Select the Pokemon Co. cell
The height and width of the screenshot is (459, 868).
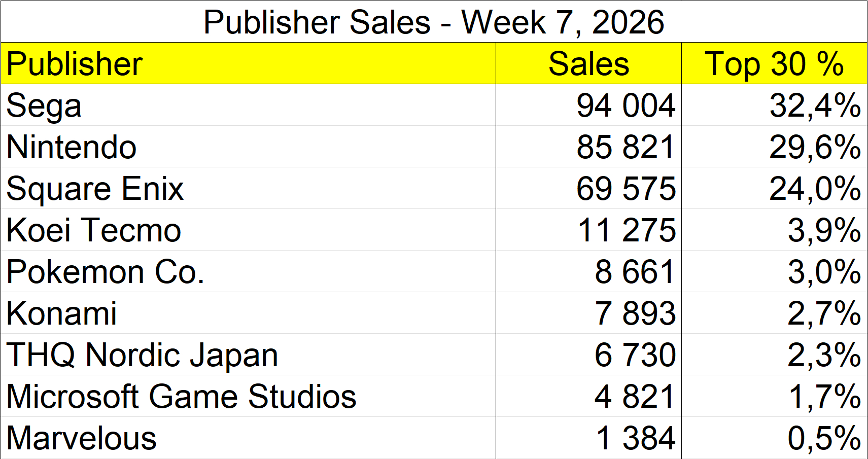105,272
